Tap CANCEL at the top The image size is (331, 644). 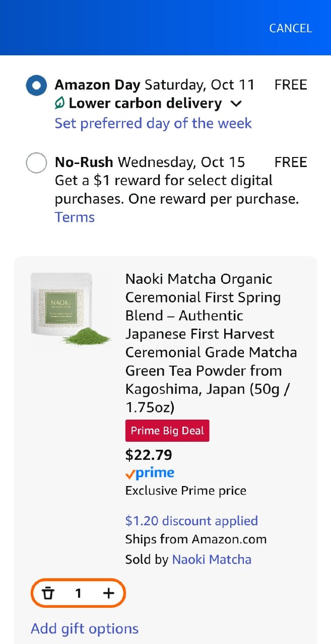[290, 28]
